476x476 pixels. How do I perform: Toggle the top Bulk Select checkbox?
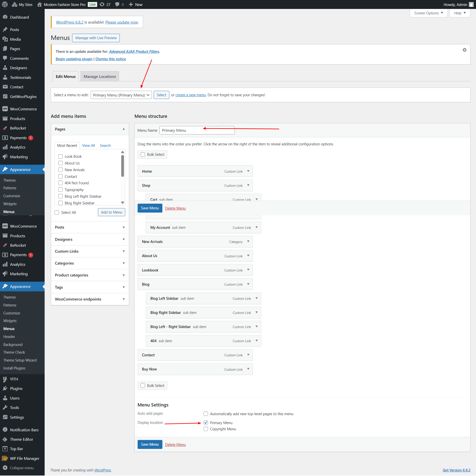tap(143, 155)
